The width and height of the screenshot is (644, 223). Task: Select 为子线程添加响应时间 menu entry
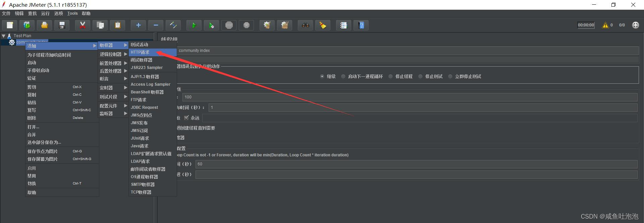pos(62,55)
